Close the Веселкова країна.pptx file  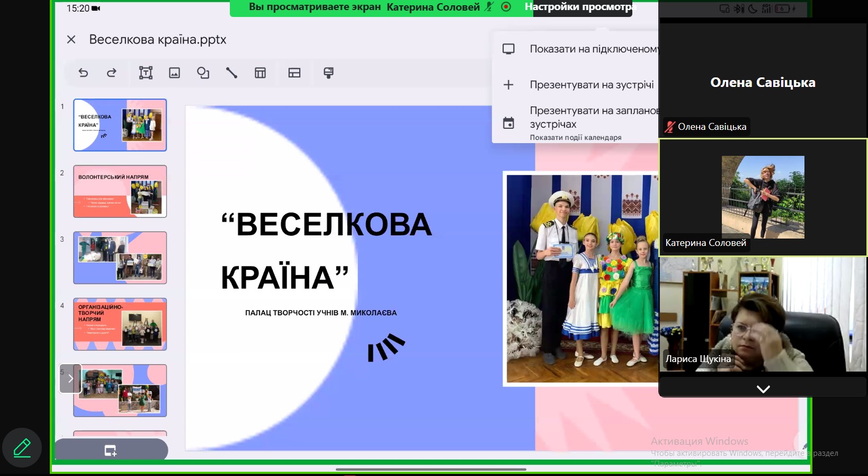[71, 40]
